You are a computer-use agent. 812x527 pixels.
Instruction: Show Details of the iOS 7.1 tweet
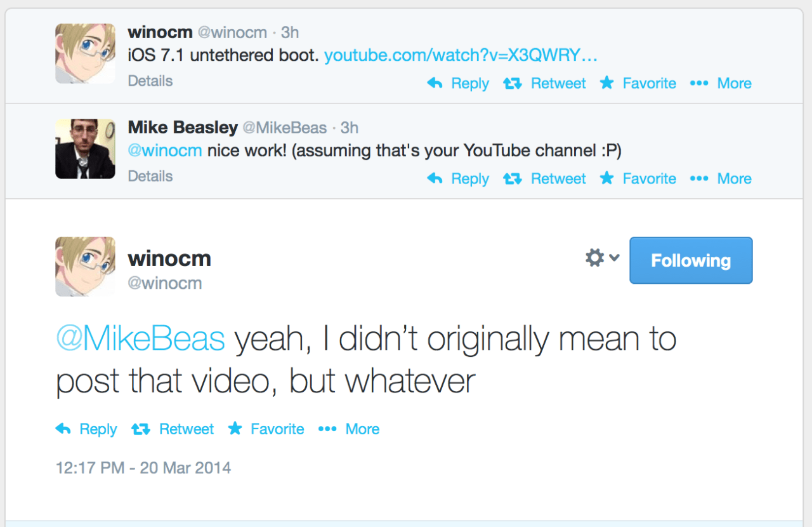[x=150, y=81]
